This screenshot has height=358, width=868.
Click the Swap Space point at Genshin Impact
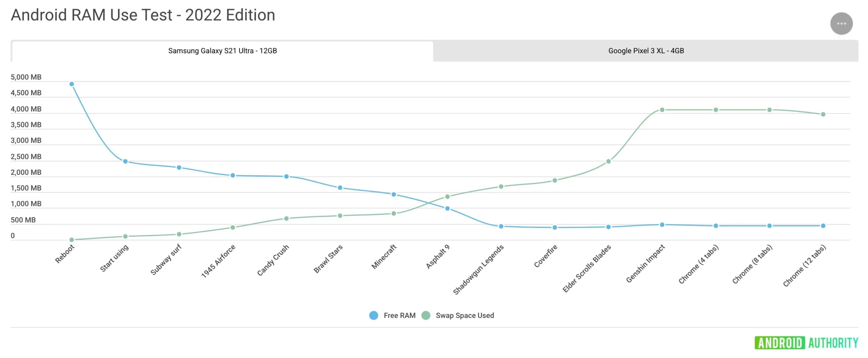[662, 110]
